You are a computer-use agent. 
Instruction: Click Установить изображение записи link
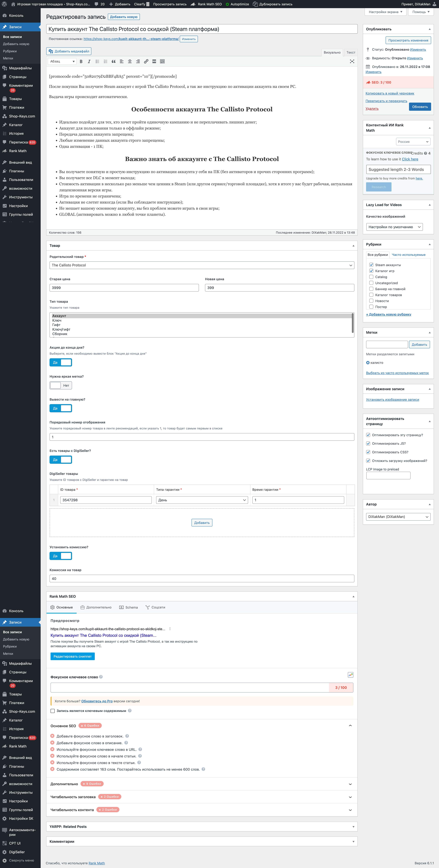pyautogui.click(x=393, y=400)
